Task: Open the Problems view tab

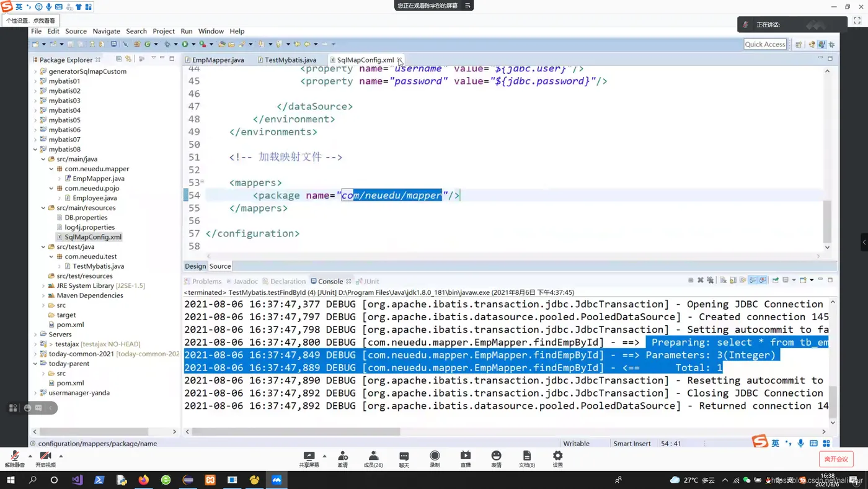Action: pos(203,281)
